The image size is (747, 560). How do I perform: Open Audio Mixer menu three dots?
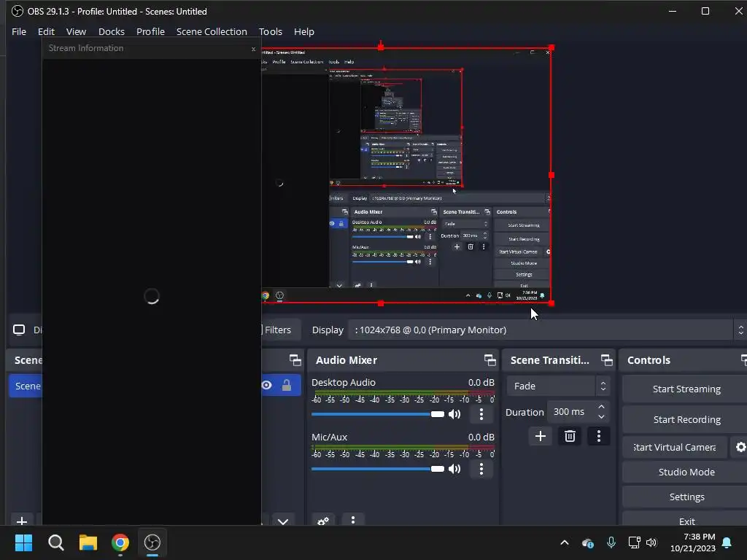pyautogui.click(x=353, y=520)
